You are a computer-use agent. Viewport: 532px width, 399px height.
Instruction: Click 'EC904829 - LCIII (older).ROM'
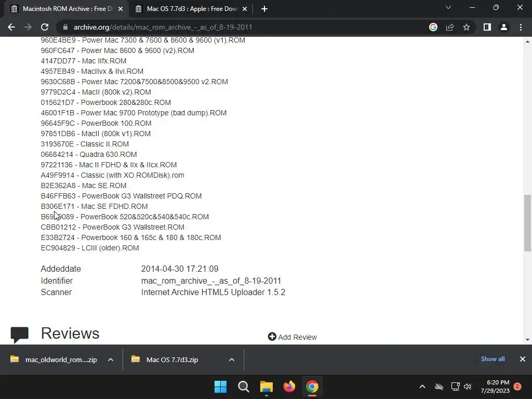point(90,248)
